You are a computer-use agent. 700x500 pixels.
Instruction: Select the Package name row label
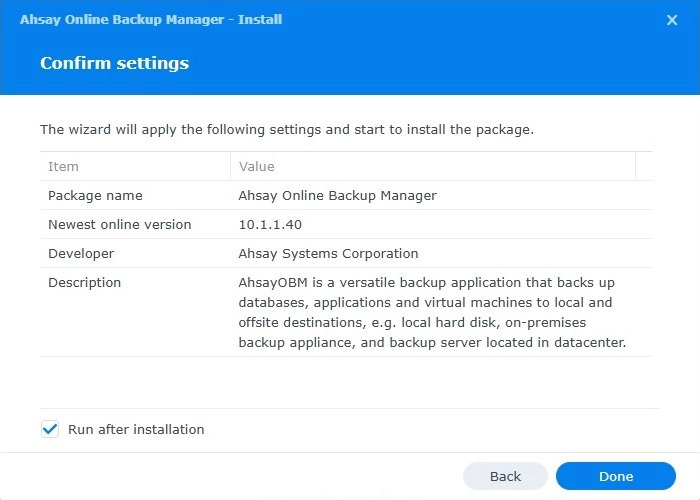click(95, 195)
